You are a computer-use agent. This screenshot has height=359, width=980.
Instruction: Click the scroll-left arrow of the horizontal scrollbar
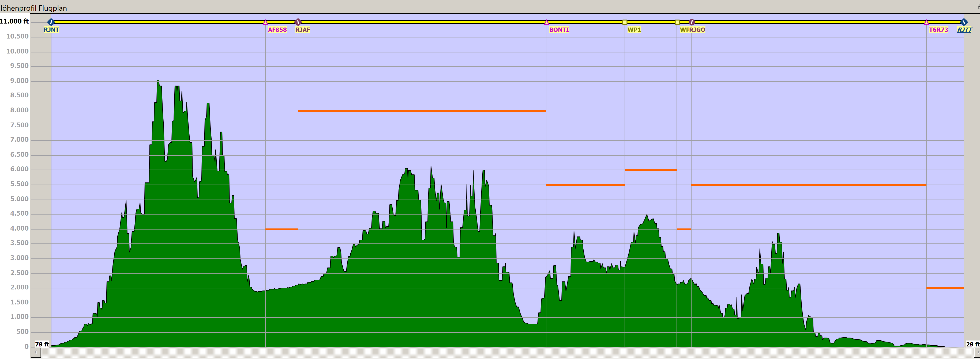point(36,353)
